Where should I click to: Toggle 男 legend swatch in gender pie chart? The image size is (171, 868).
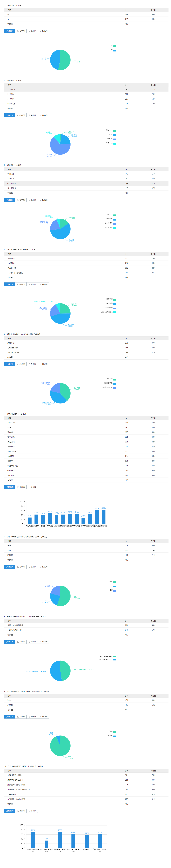[x=115, y=46]
